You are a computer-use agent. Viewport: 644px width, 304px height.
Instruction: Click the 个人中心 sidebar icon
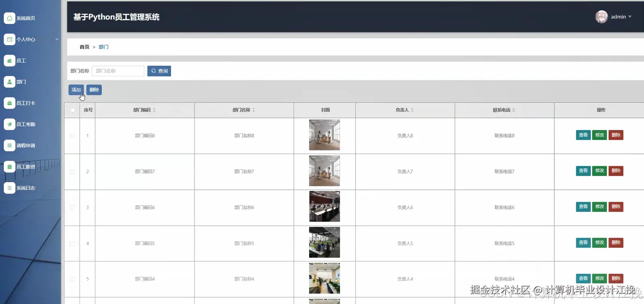[10, 39]
